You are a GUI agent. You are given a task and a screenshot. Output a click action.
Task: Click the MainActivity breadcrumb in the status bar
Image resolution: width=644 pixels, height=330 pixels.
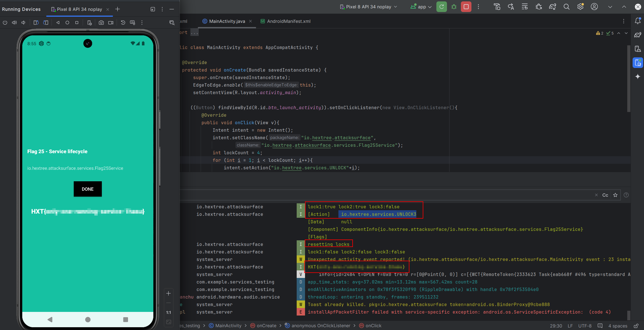225,326
